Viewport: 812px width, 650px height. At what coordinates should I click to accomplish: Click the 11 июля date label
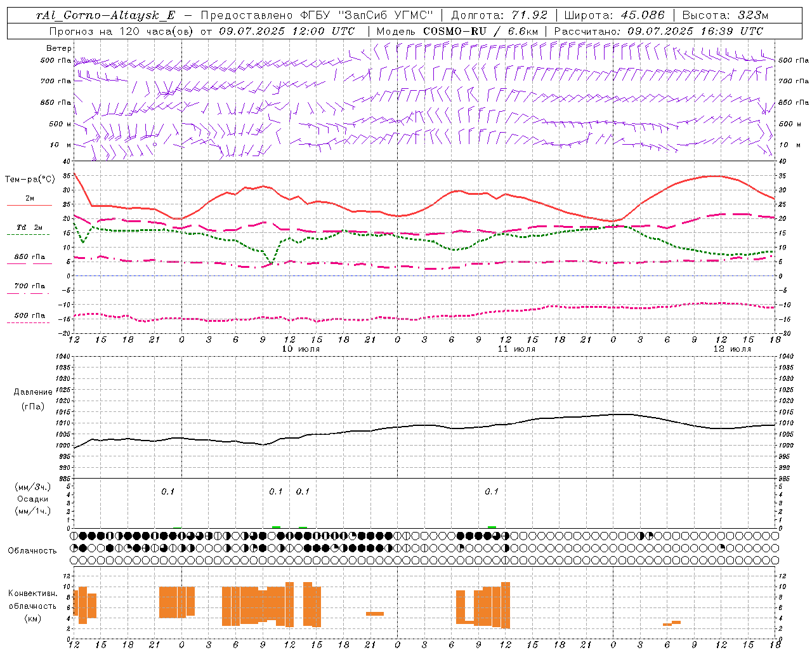(516, 349)
